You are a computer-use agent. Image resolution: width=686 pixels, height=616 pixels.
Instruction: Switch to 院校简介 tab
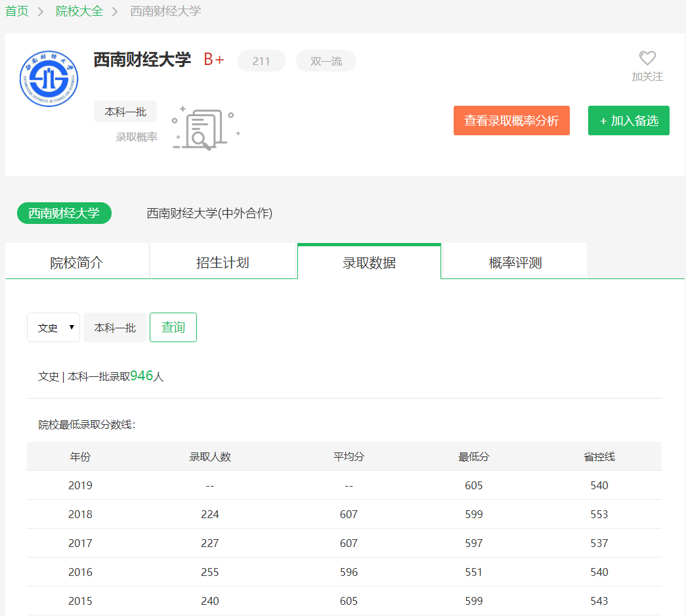click(77, 263)
